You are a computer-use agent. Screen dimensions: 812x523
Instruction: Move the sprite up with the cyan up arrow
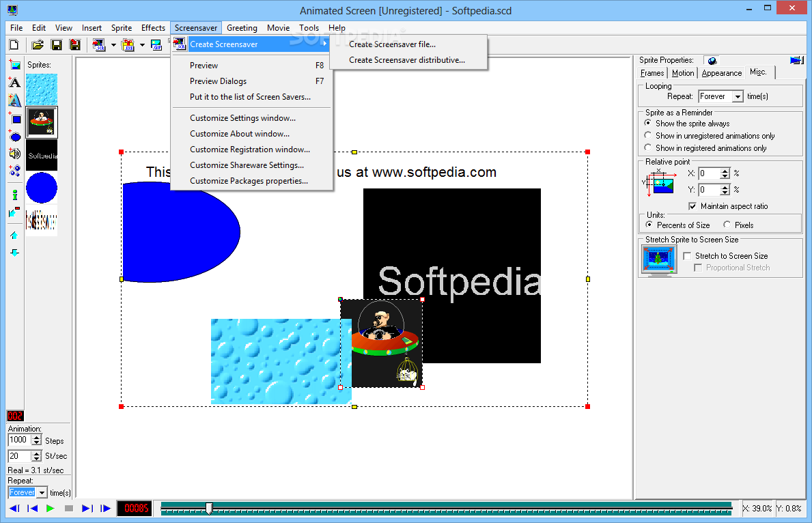point(14,235)
